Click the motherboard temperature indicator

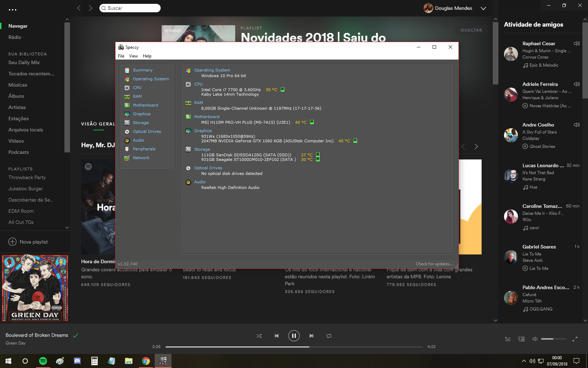[312, 122]
